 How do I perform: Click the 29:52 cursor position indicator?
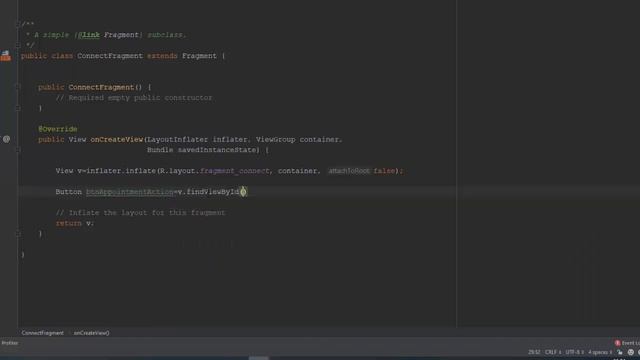[x=534, y=352]
